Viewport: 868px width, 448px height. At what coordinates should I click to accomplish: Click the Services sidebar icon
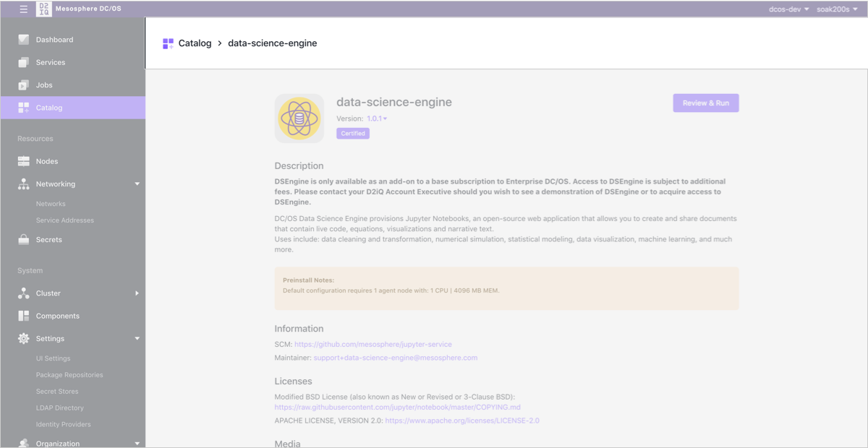pos(24,62)
